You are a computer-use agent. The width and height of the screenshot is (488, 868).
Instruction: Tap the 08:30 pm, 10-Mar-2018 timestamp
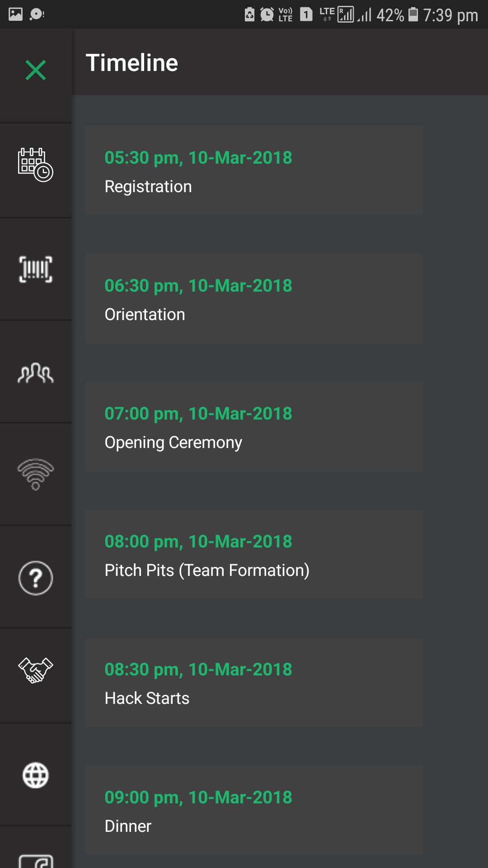(x=198, y=670)
